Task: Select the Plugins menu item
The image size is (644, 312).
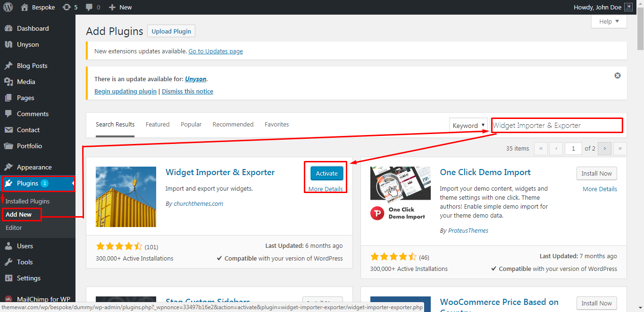Action: 38,183
